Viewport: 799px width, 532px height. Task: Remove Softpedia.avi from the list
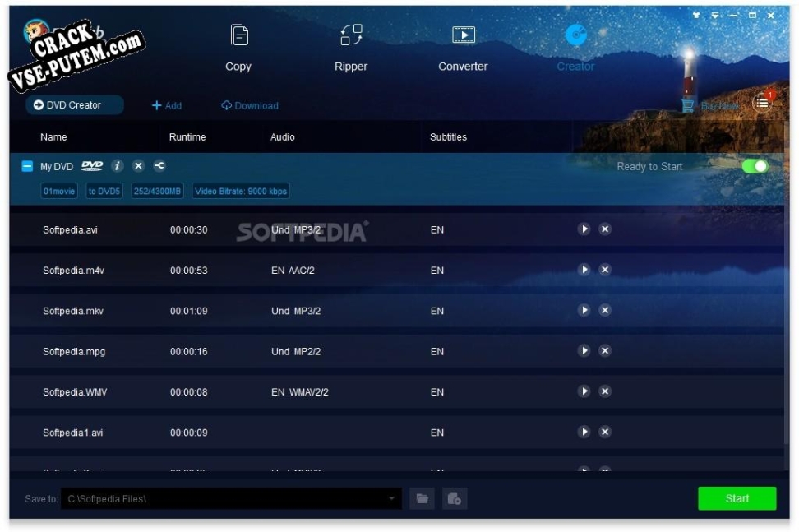[x=605, y=229]
